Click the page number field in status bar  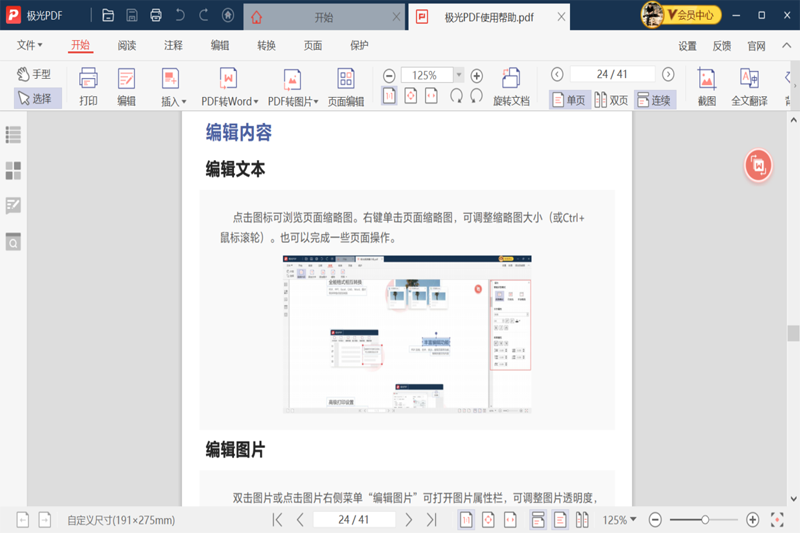(x=353, y=520)
